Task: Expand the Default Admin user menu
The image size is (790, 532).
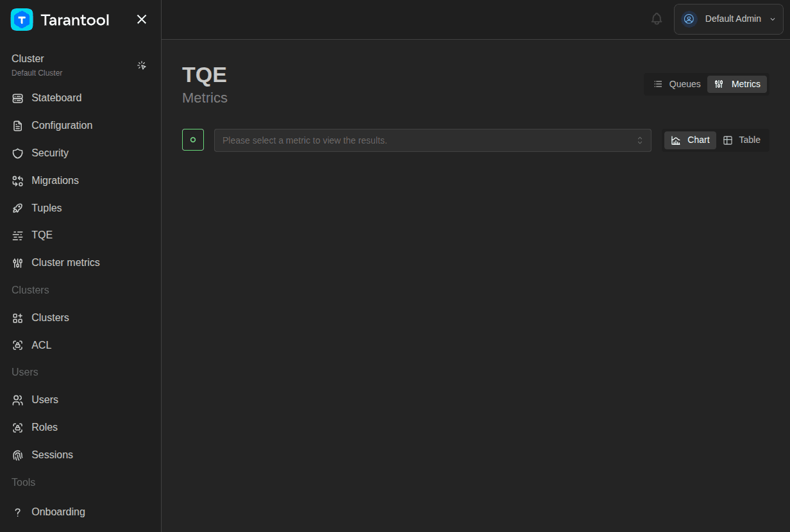Action: [728, 19]
